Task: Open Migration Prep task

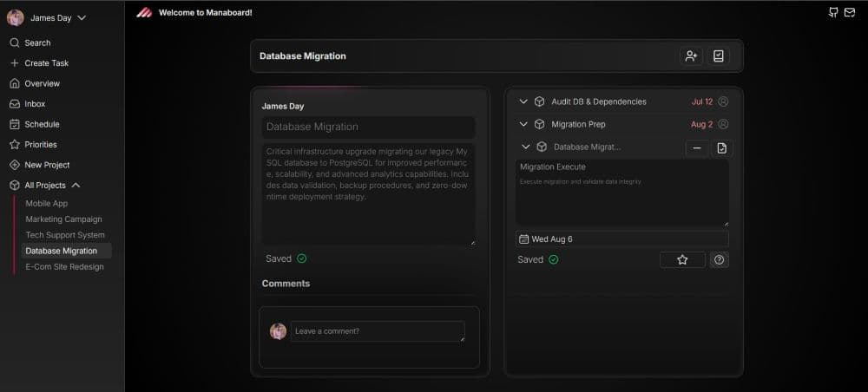Action: tap(578, 124)
